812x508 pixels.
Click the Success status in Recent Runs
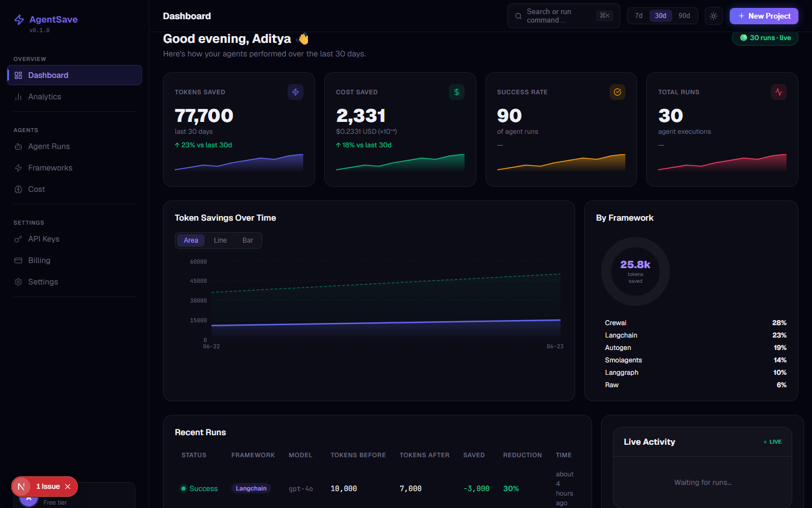[200, 489]
